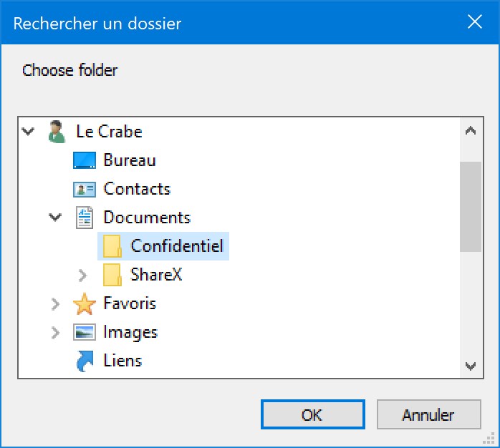
Task: Click the scrollbar down arrow
Action: click(471, 366)
